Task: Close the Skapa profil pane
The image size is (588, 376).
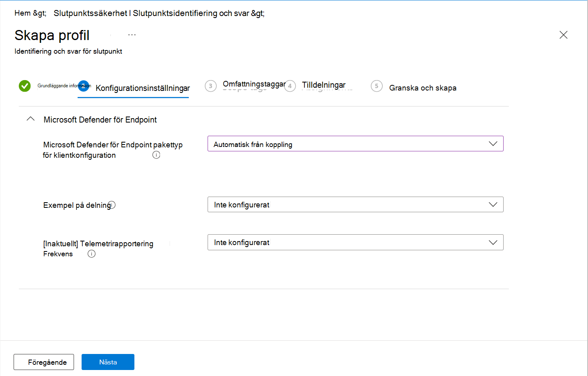Action: [564, 35]
